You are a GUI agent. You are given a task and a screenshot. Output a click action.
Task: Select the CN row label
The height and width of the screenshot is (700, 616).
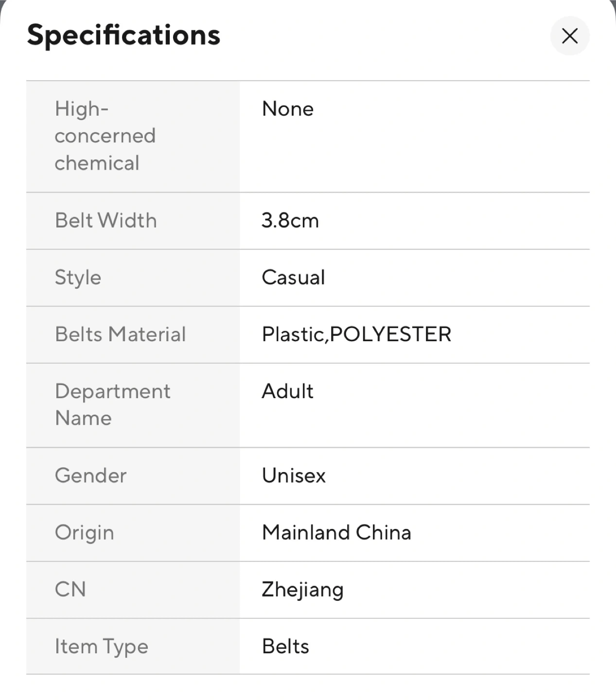(70, 590)
